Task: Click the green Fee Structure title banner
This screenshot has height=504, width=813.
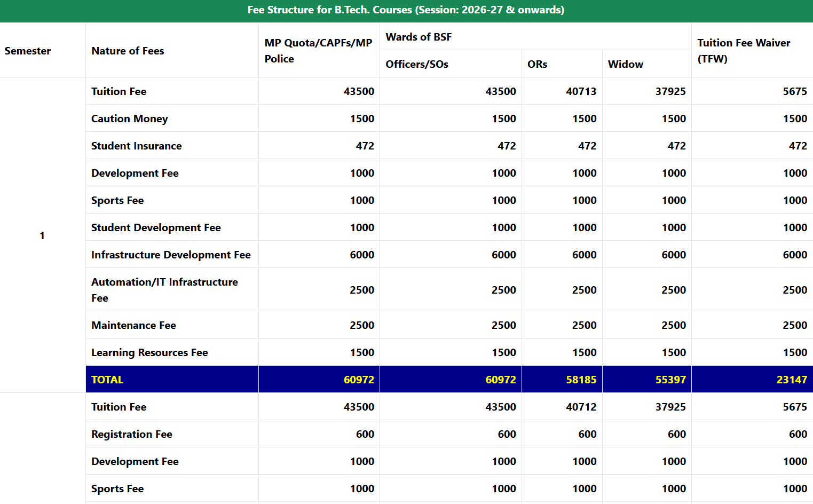Action: 406,10
